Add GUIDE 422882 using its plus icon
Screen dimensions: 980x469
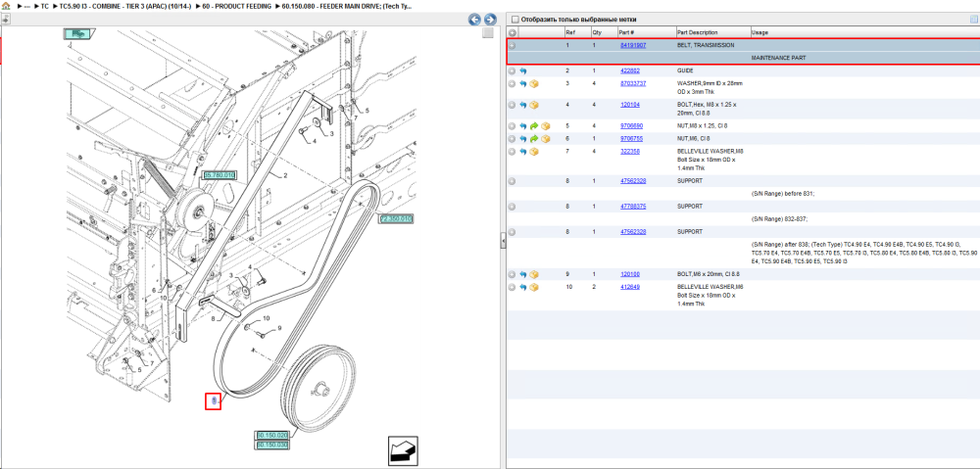coord(512,71)
